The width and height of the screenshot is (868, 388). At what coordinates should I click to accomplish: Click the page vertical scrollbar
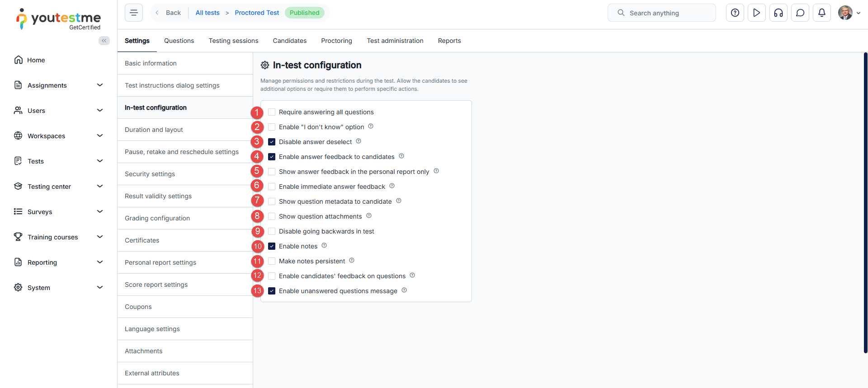[x=865, y=202]
